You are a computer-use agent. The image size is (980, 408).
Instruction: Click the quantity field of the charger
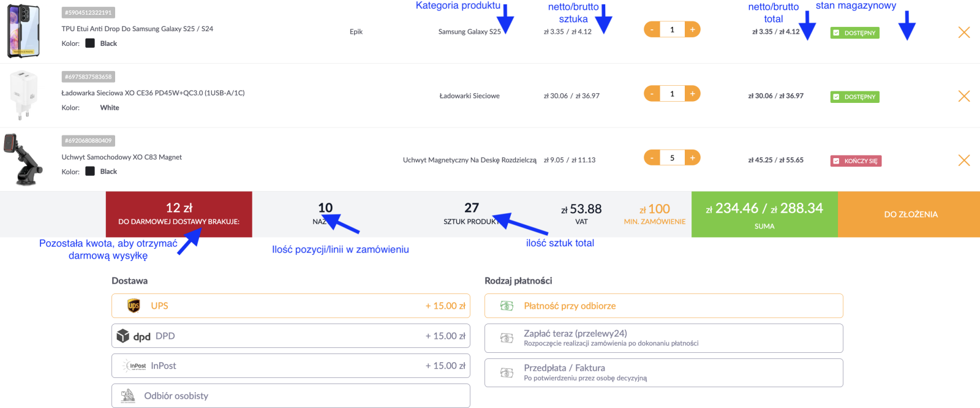[672, 94]
